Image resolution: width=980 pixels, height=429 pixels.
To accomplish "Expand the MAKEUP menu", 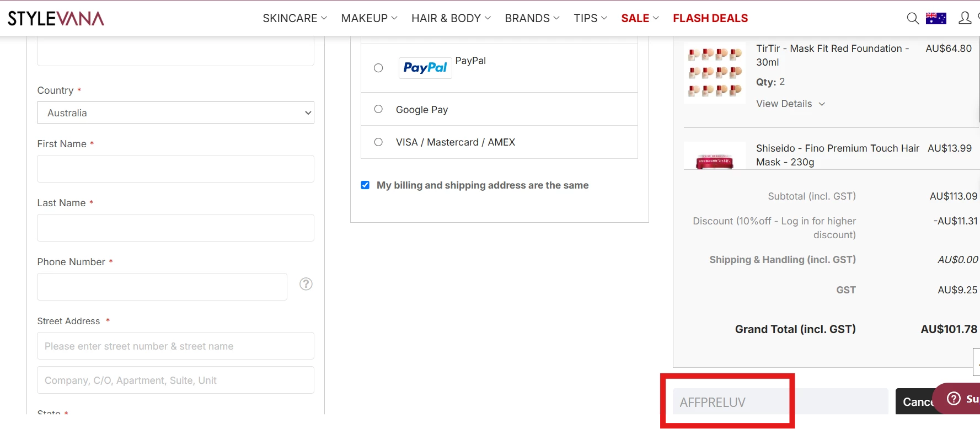I will click(369, 18).
